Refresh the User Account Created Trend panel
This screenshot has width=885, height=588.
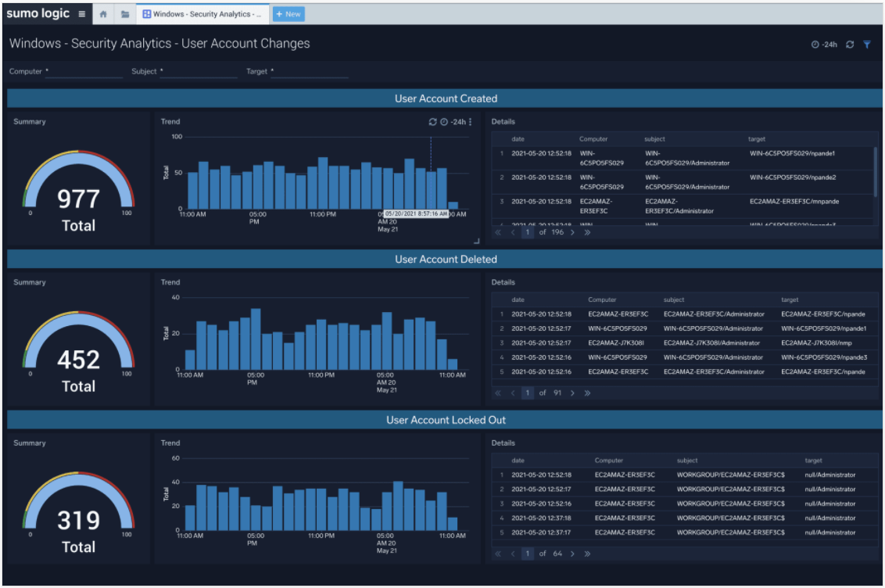click(x=433, y=122)
